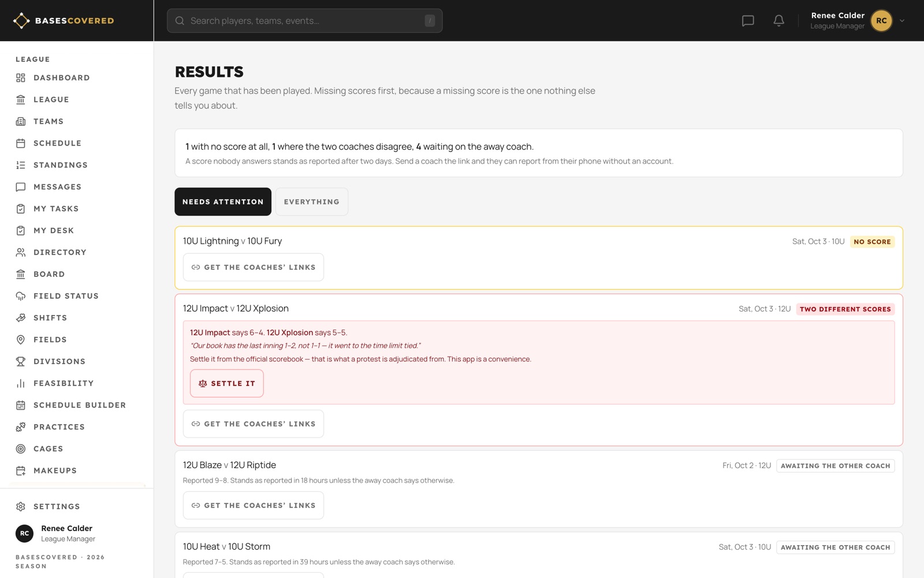Open the Board icon in sidebar
Image resolution: width=924 pixels, height=578 pixels.
click(x=21, y=274)
